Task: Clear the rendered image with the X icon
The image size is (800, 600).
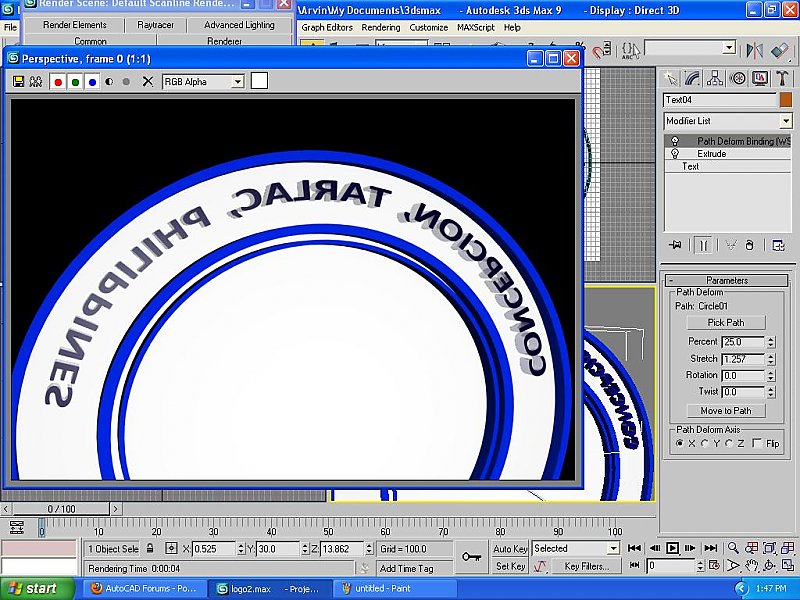Action: click(147, 82)
